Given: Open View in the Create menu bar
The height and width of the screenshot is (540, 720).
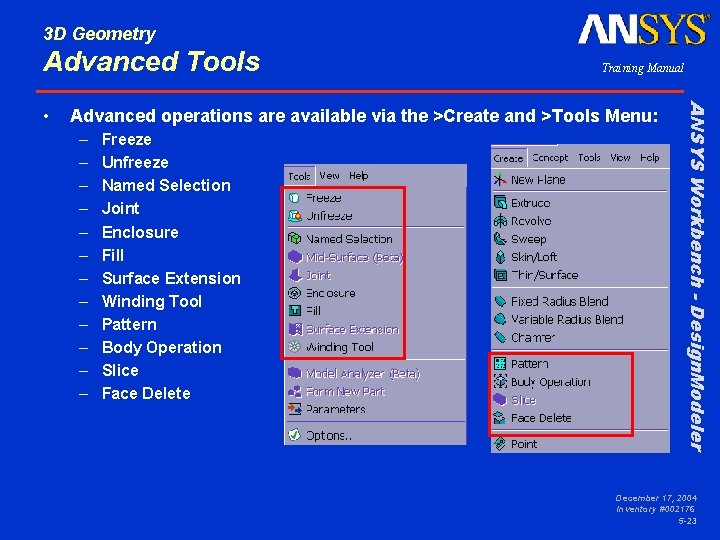Looking at the screenshot, I should (620, 158).
